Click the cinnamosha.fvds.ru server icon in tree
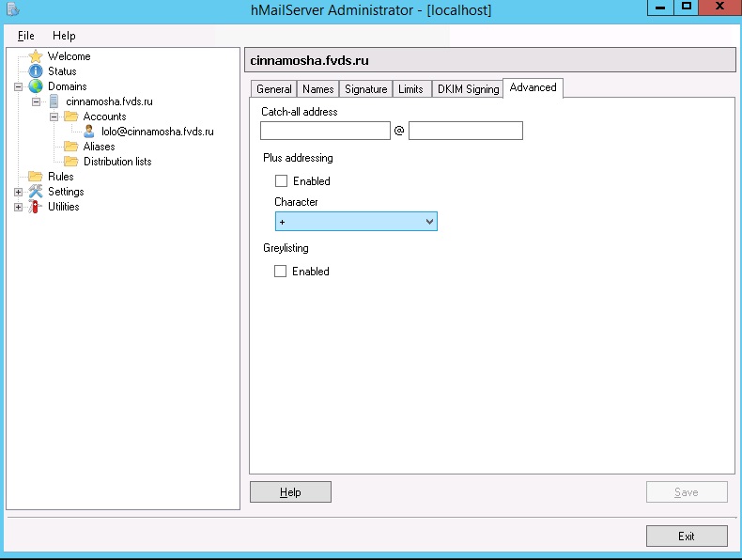This screenshot has height=560, width=742. point(54,101)
